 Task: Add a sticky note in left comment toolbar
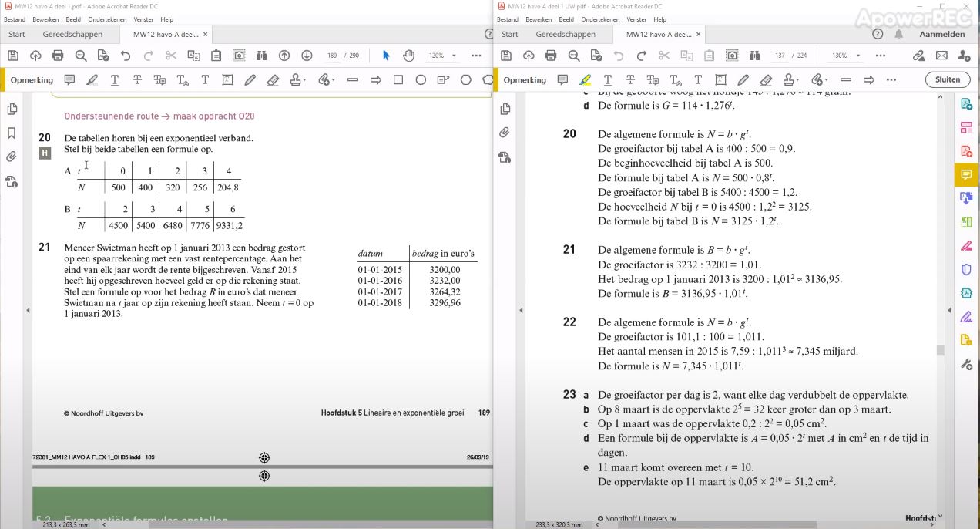[69, 79]
